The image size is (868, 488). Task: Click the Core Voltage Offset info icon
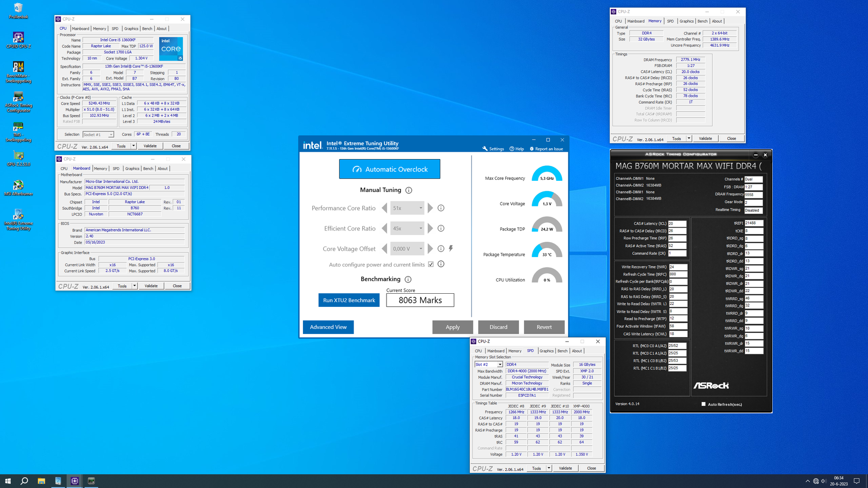pyautogui.click(x=441, y=249)
